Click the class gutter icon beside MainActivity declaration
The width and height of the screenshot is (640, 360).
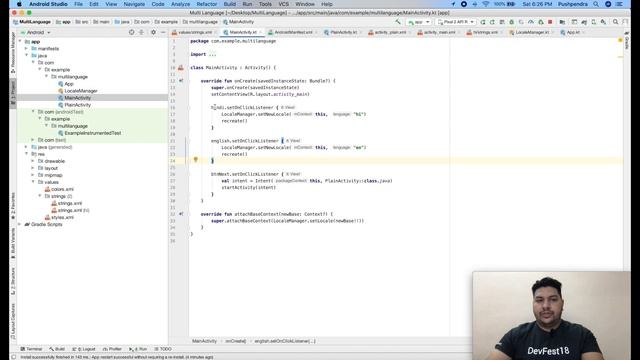click(181, 68)
